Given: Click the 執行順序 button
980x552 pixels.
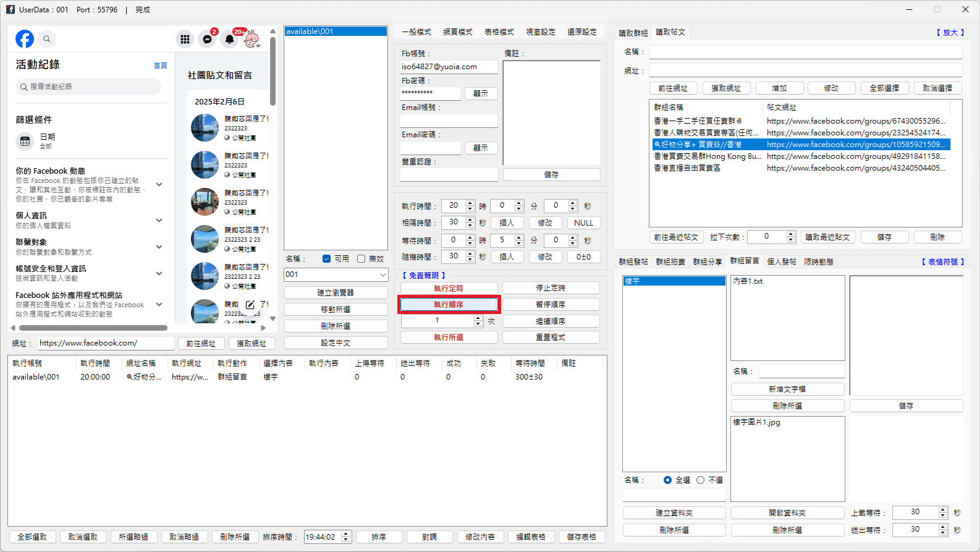Looking at the screenshot, I should pyautogui.click(x=449, y=305).
